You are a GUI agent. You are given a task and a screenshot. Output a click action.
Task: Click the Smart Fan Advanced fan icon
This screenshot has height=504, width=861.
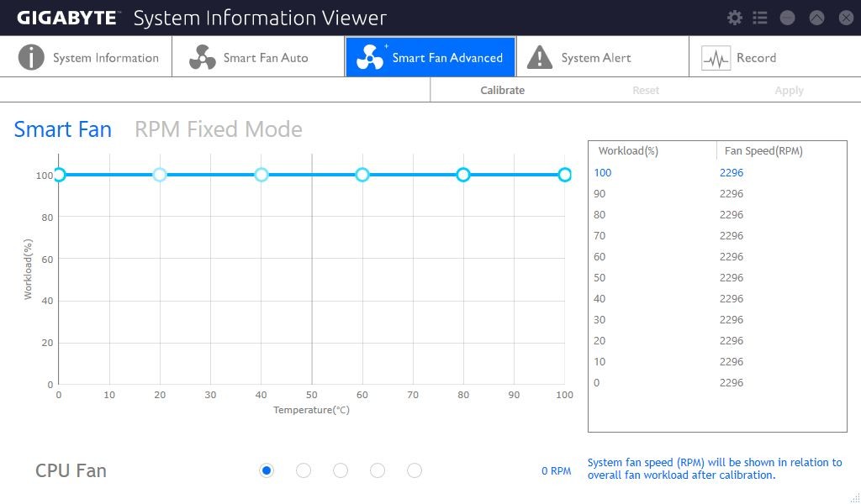(370, 57)
